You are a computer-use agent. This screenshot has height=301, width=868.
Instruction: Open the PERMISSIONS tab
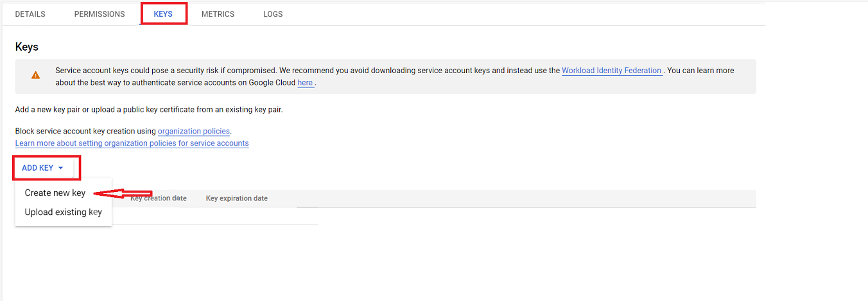tap(100, 14)
